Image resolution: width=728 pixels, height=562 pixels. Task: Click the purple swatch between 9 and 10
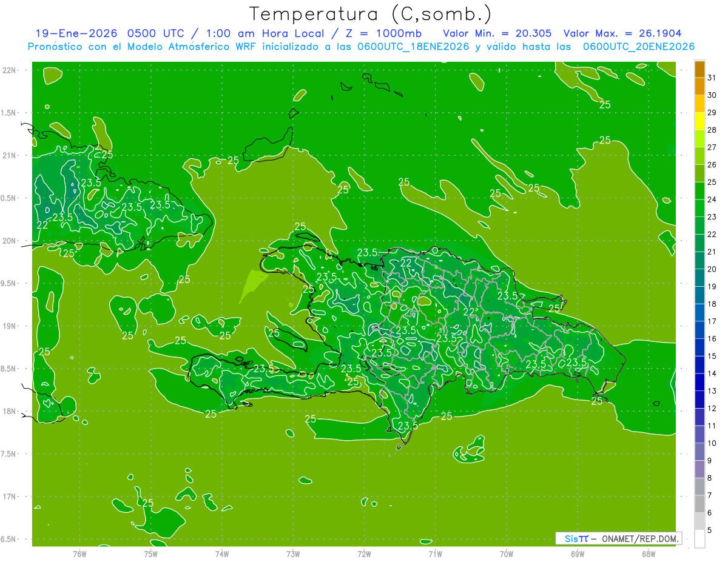(699, 452)
